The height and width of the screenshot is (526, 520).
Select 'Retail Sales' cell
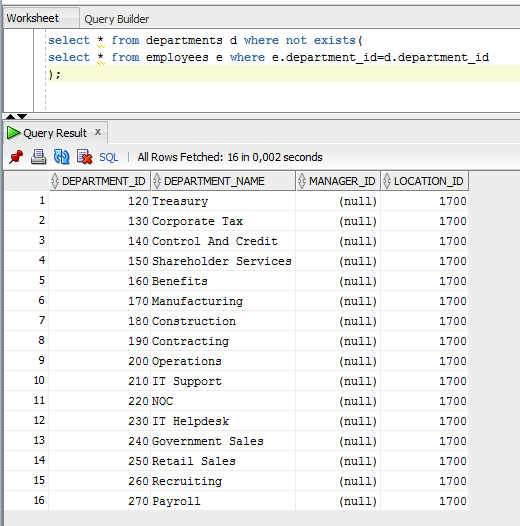(223, 461)
